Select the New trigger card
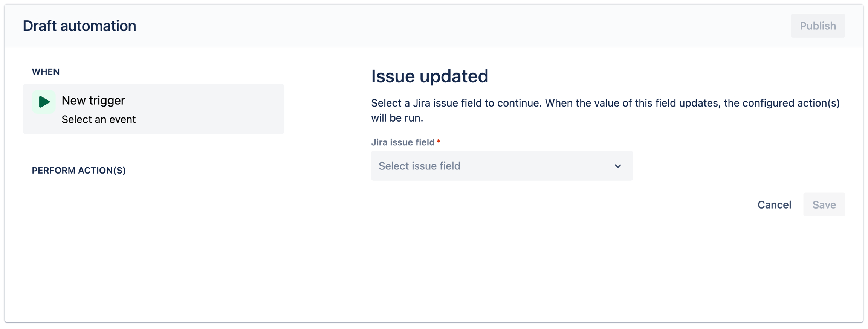The height and width of the screenshot is (329, 868). coord(153,109)
